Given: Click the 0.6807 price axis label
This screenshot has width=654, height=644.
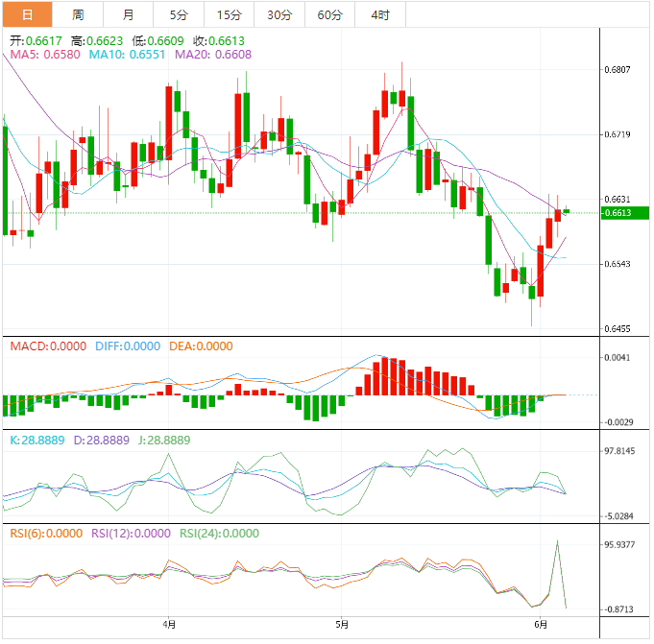Looking at the screenshot, I should [x=620, y=70].
